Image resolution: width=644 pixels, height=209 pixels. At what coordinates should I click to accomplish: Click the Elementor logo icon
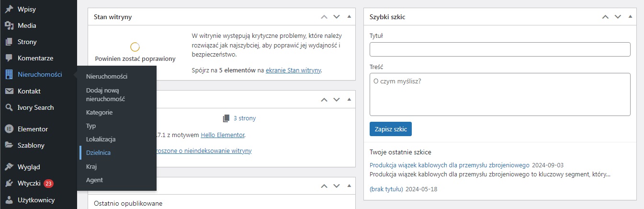tap(9, 129)
